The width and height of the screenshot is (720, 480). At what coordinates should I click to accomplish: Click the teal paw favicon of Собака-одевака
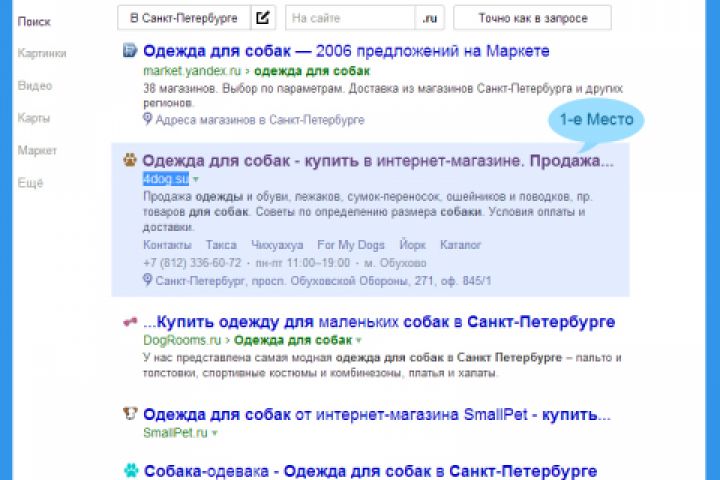131,470
